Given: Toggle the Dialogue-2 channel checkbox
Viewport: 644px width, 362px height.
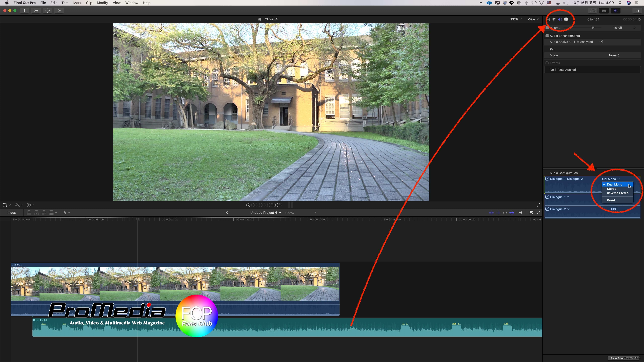Looking at the screenshot, I should 547,209.
